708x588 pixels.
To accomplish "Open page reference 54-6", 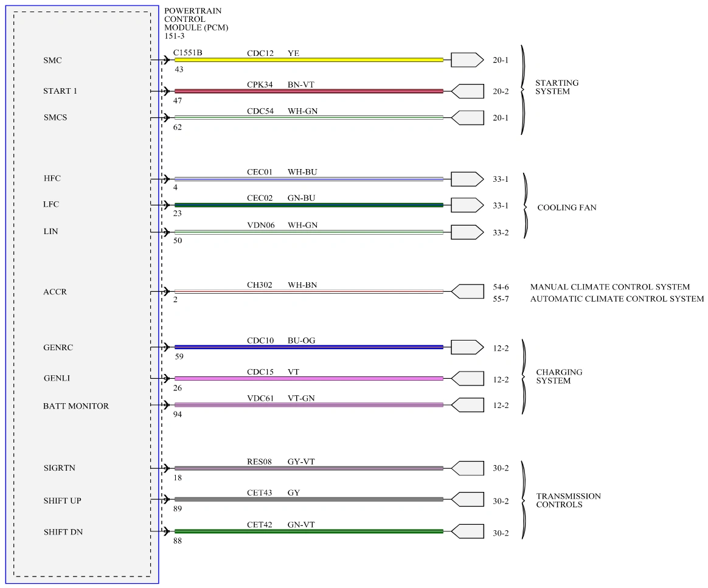I will (x=501, y=287).
